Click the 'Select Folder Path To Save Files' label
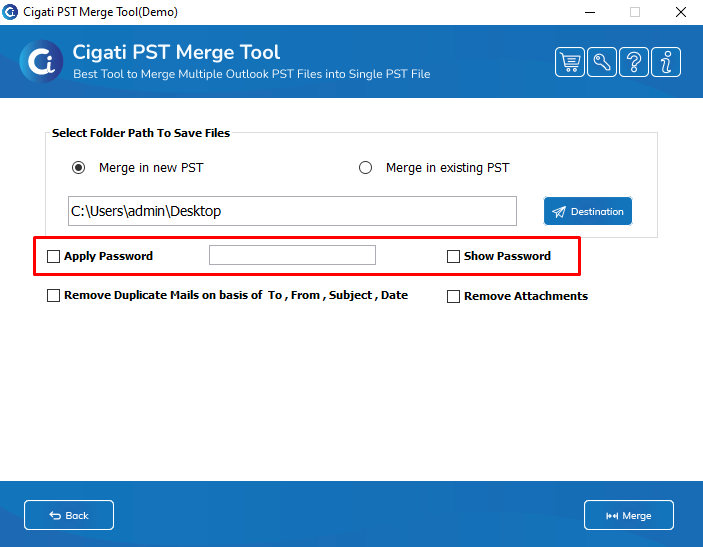This screenshot has height=547, width=703. [x=141, y=133]
